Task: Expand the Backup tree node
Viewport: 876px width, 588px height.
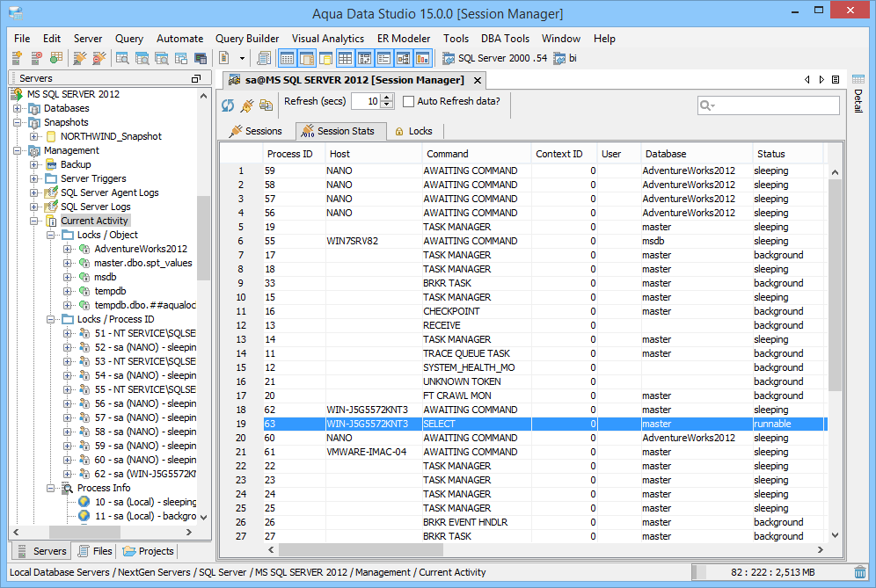Action: click(x=34, y=164)
